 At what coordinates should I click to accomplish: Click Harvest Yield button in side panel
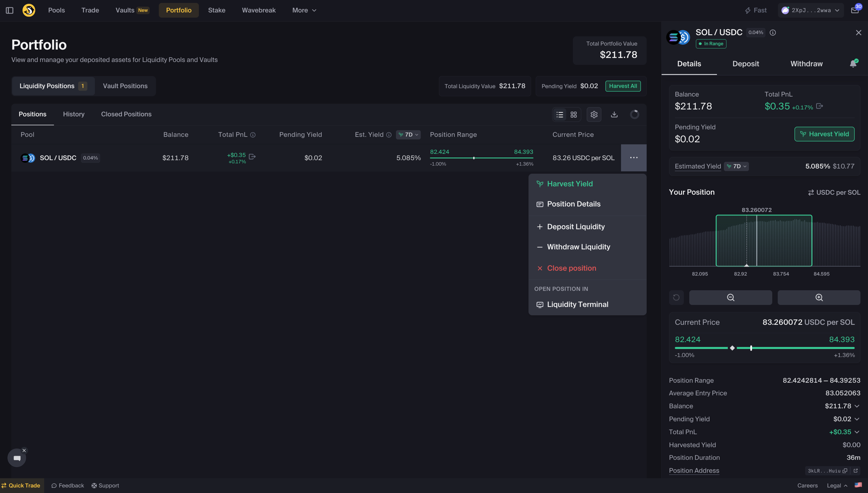pyautogui.click(x=824, y=134)
